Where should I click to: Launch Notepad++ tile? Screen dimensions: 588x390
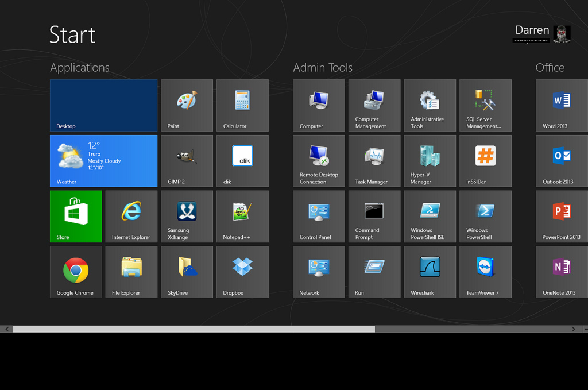pos(242,217)
